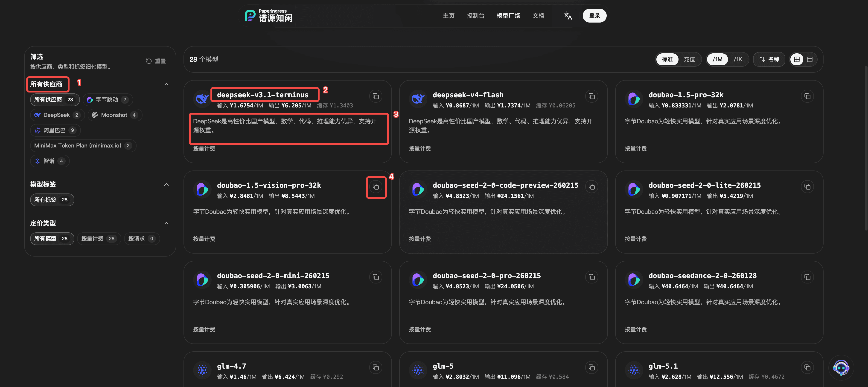Copy the glm-4.7 model name
This screenshot has height=387, width=868.
(376, 367)
